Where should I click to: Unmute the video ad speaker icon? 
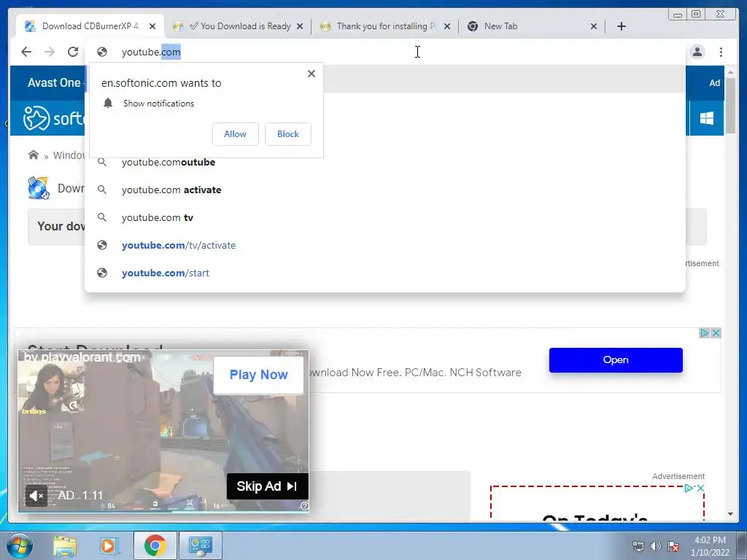point(36,496)
